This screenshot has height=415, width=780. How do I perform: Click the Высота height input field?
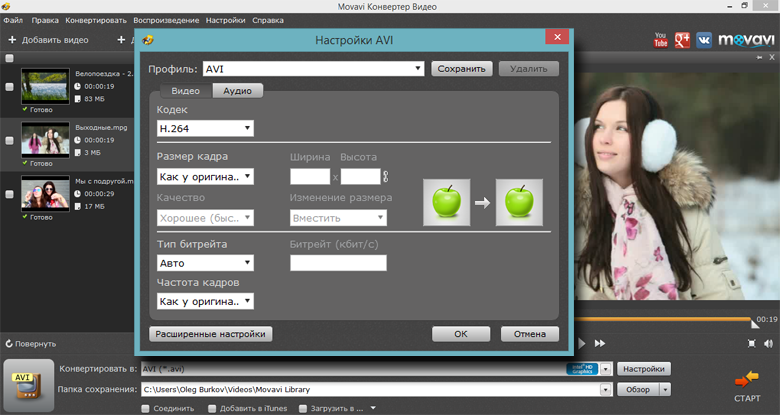(x=361, y=177)
